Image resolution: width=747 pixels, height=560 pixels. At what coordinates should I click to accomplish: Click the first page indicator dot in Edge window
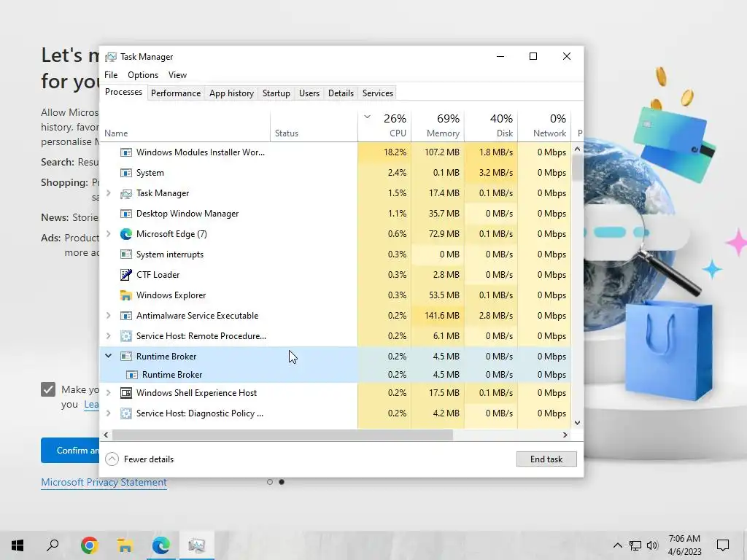click(270, 483)
